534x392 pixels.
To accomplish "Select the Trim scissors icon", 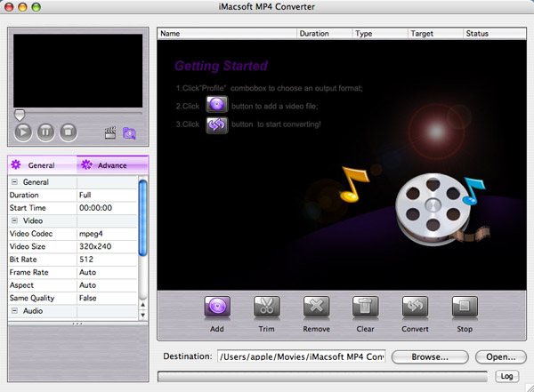I will 267,307.
